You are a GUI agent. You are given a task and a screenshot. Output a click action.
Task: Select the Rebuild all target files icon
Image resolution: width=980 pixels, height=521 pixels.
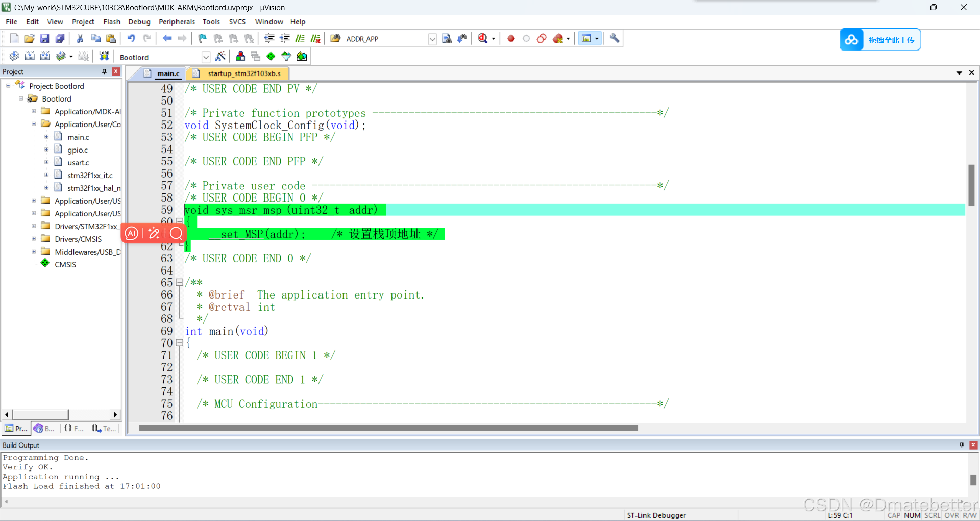(x=45, y=56)
